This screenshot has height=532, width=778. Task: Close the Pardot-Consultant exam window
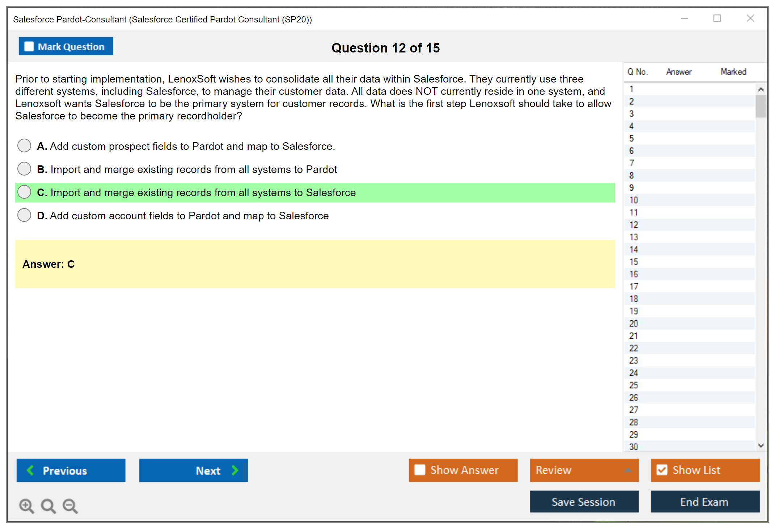coord(750,18)
